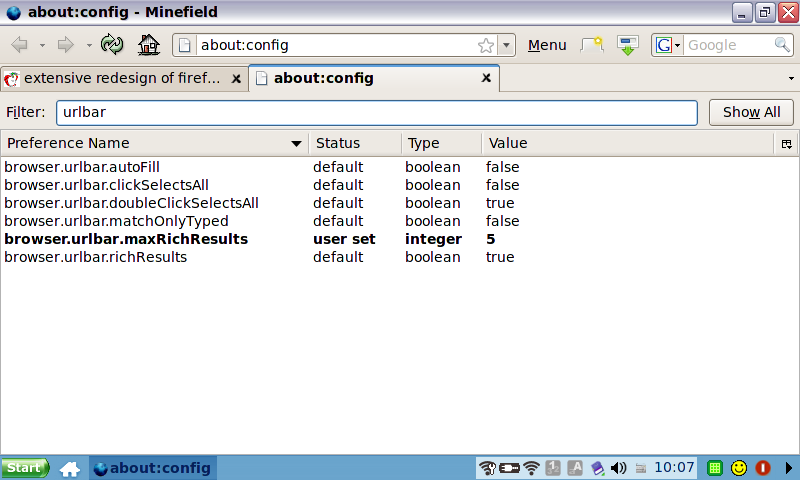Screen dimensions: 800x480
Task: Click the Google search field
Action: 729,45
